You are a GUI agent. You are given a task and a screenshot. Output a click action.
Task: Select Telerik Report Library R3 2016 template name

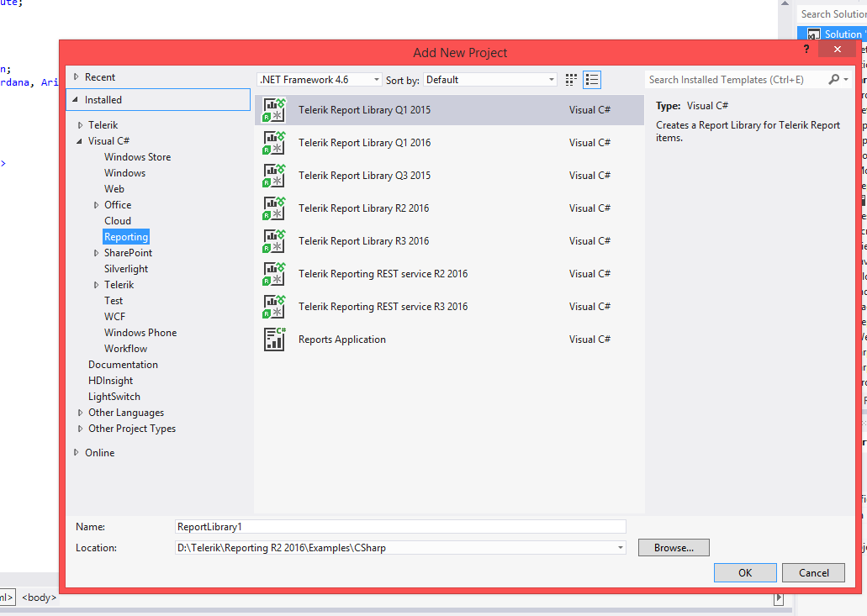[364, 241]
